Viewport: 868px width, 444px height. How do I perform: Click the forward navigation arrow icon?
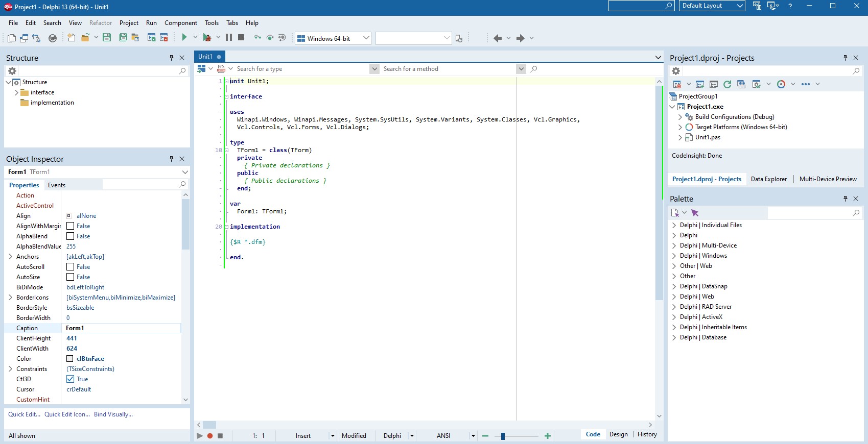(521, 38)
